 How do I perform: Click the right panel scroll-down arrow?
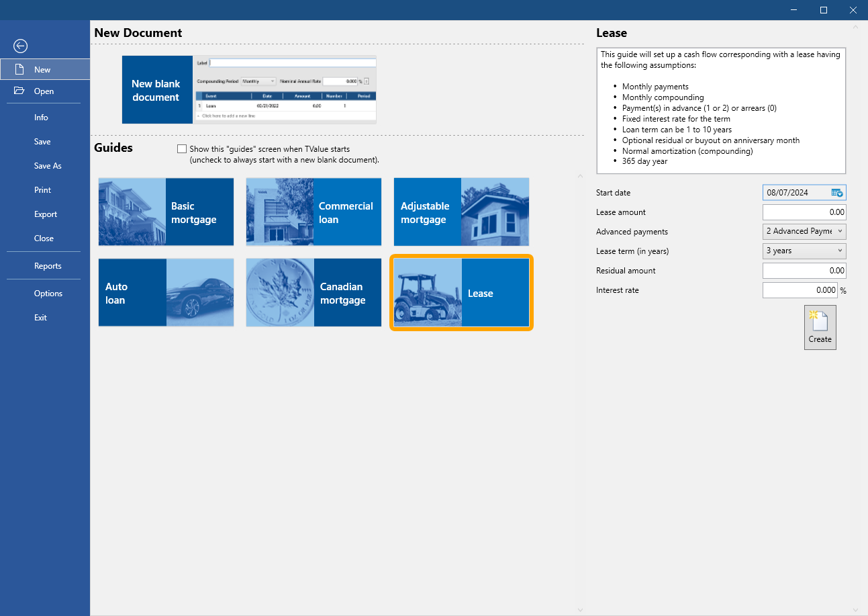tap(855, 609)
